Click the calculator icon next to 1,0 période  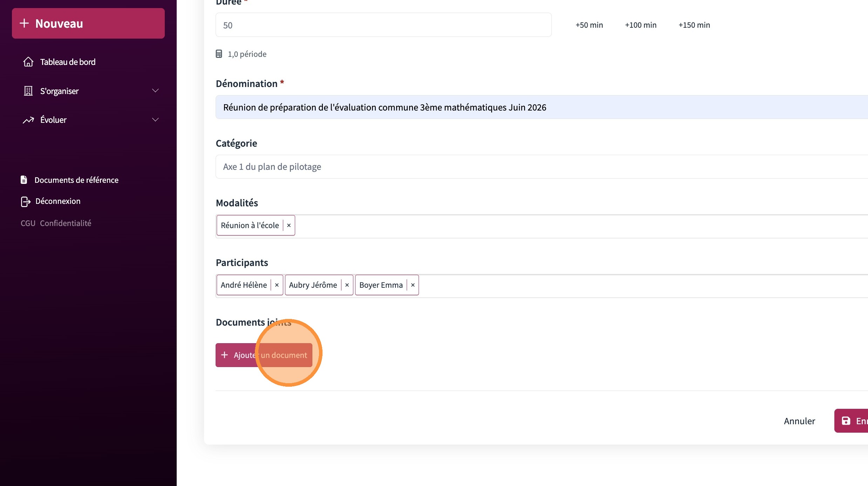click(219, 54)
